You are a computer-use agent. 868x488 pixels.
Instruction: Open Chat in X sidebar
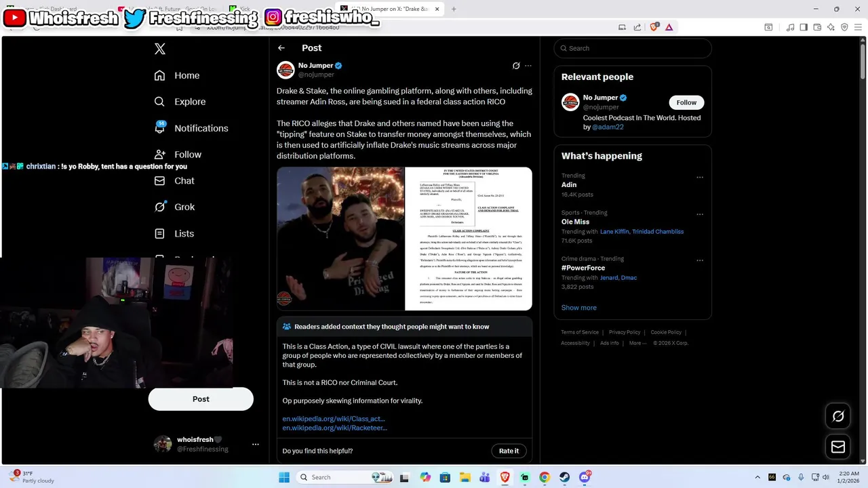[174, 181]
